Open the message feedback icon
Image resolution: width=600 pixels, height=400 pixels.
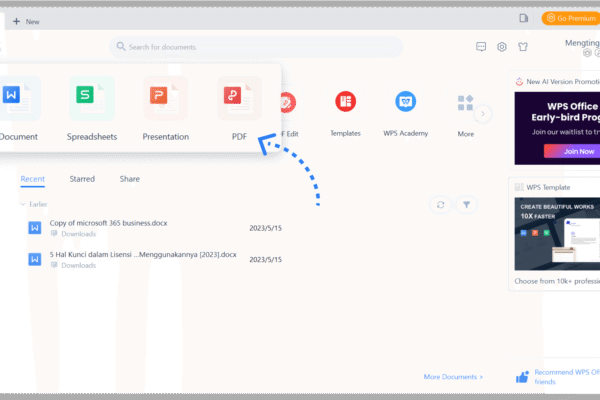pyautogui.click(x=481, y=47)
